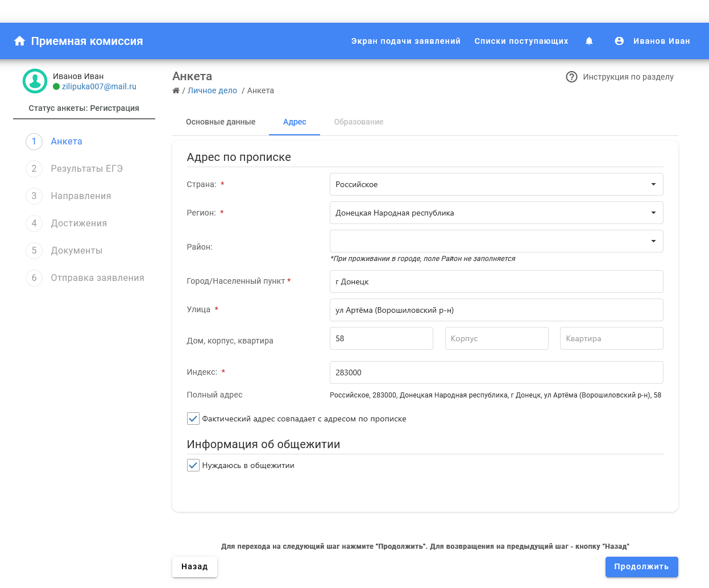Expand the Район dropdown
Viewport: 709px width, 588px height.
tap(496, 241)
